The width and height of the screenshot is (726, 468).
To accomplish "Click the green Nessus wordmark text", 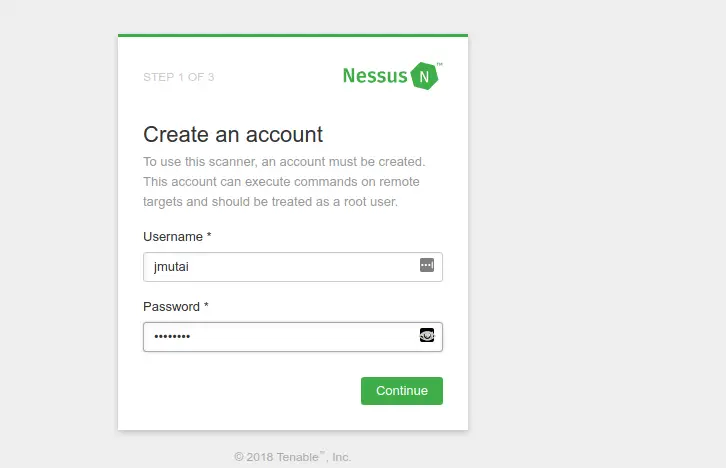I will click(x=375, y=76).
